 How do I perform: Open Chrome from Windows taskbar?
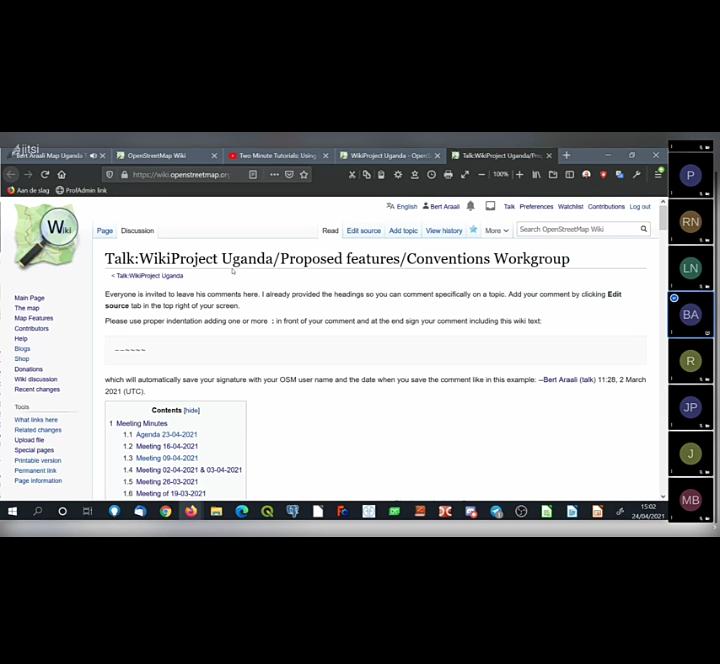(165, 511)
